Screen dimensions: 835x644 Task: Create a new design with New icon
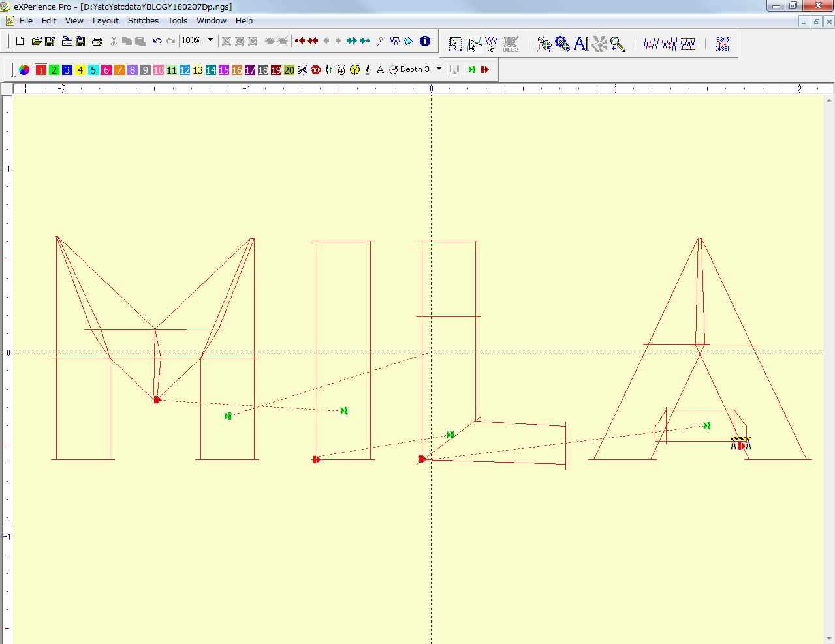[20, 41]
